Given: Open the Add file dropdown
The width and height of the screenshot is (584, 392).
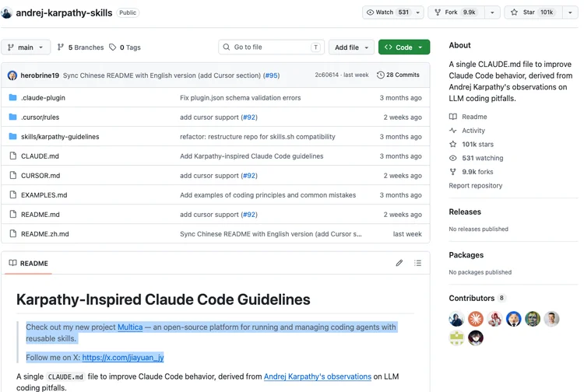Looking at the screenshot, I should click(x=351, y=47).
